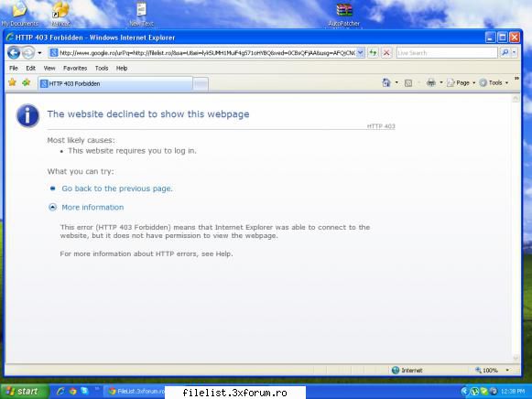Click the system tray clock 12:38 PM
532x399 pixels.
[x=513, y=392]
